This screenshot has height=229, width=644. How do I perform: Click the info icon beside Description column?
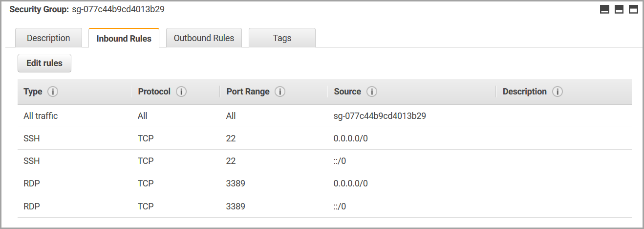tap(558, 92)
